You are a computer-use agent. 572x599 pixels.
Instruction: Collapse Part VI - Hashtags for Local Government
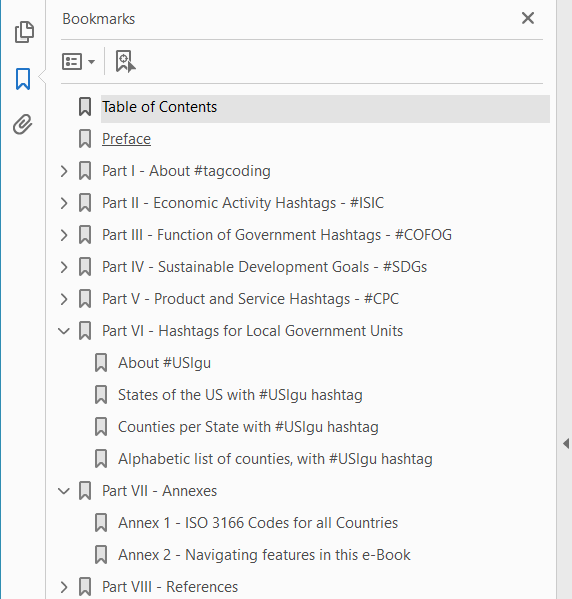point(64,331)
